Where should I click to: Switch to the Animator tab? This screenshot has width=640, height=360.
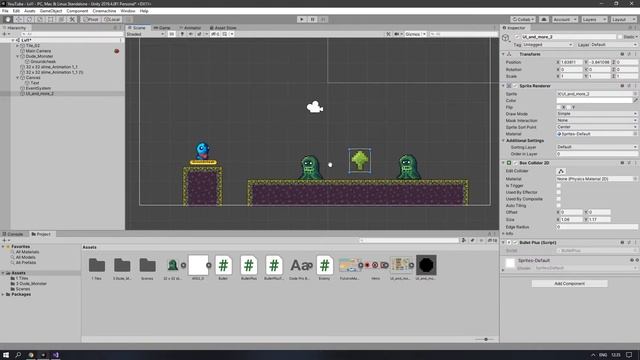190,28
